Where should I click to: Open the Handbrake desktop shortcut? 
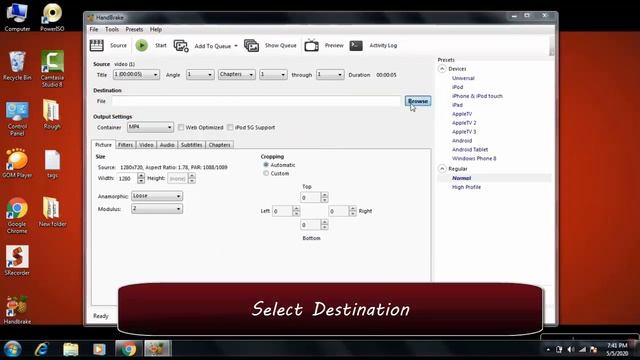point(17,310)
